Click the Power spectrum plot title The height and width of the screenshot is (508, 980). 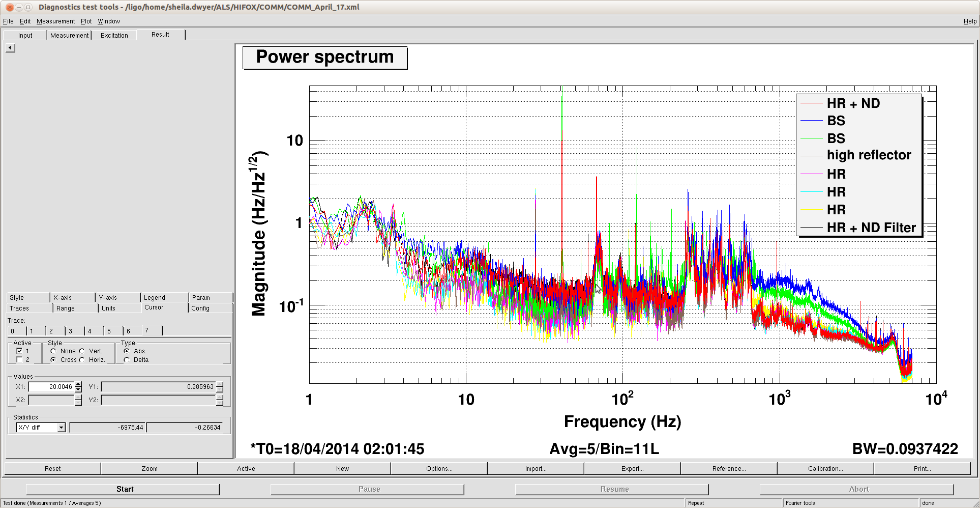click(x=325, y=57)
